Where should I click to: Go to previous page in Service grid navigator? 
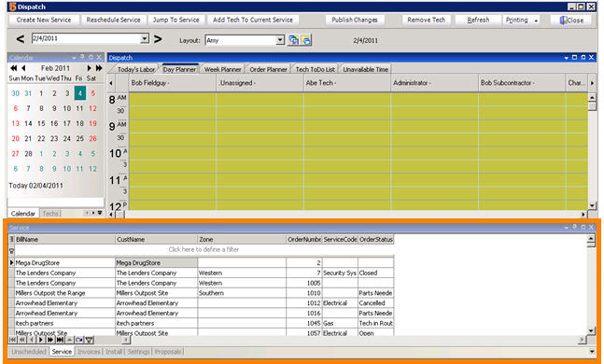22,340
